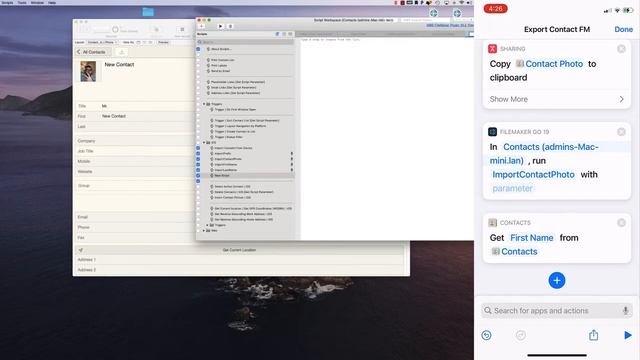The height and width of the screenshot is (360, 640).
Task: Change the Contacts (admins-Mac-mini.lan) file token
Action: click(x=544, y=153)
